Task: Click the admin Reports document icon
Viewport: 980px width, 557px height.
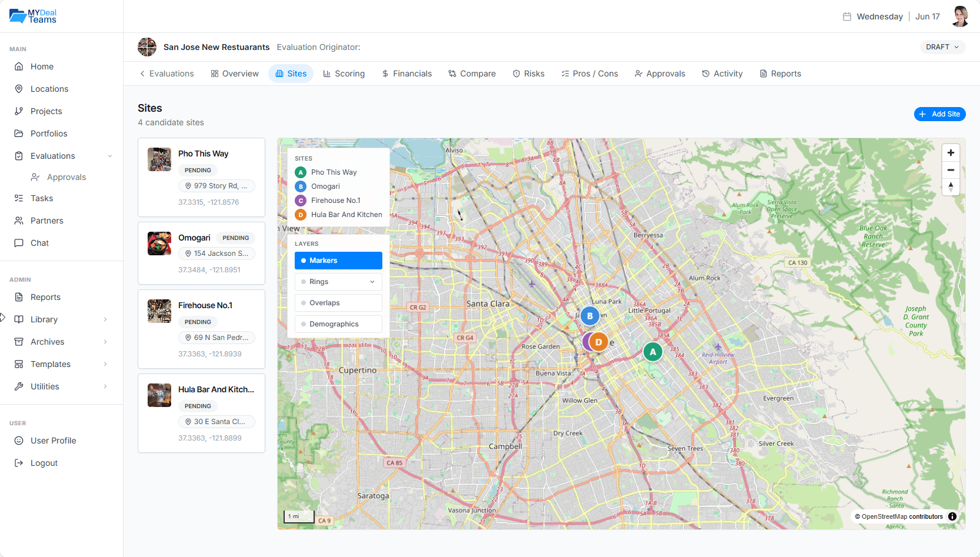Action: [x=19, y=297]
